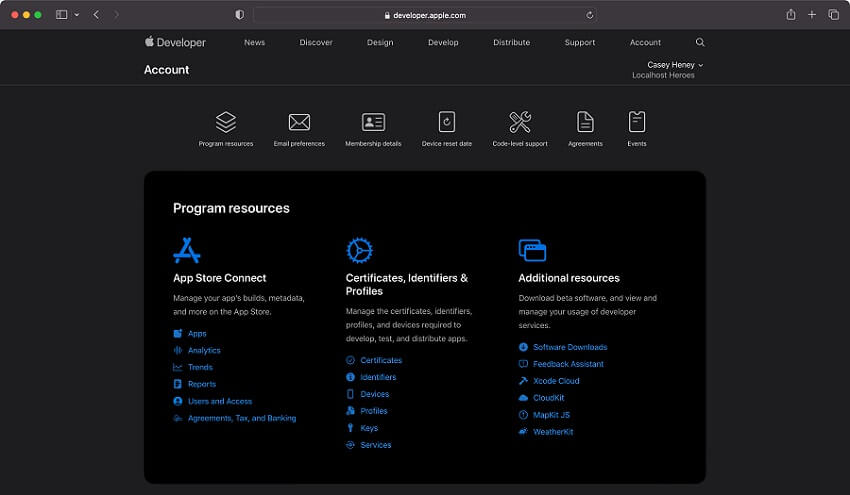
Task: Open Develop menu item
Action: coord(443,42)
